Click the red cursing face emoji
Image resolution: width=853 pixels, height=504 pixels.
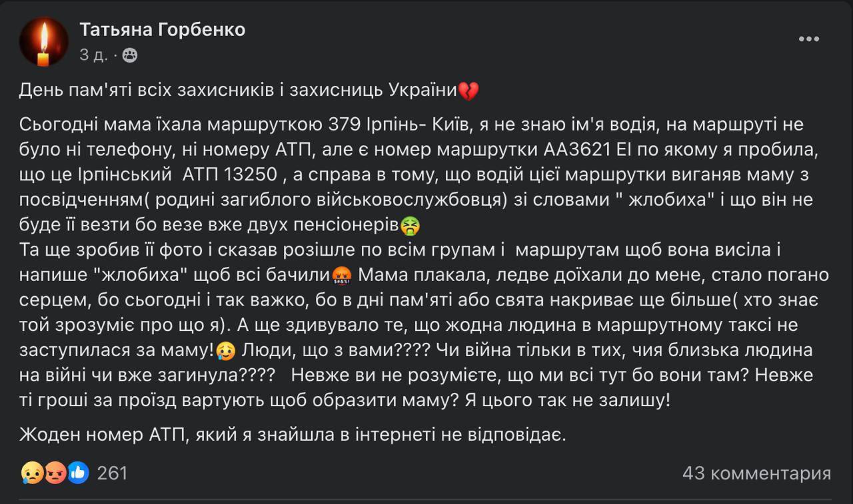(x=341, y=276)
